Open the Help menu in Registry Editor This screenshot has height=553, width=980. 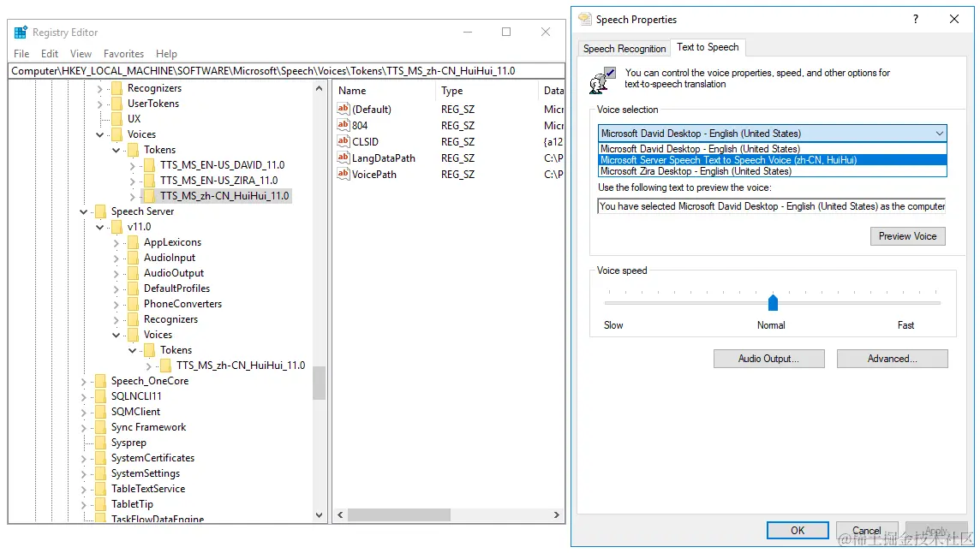click(x=166, y=54)
